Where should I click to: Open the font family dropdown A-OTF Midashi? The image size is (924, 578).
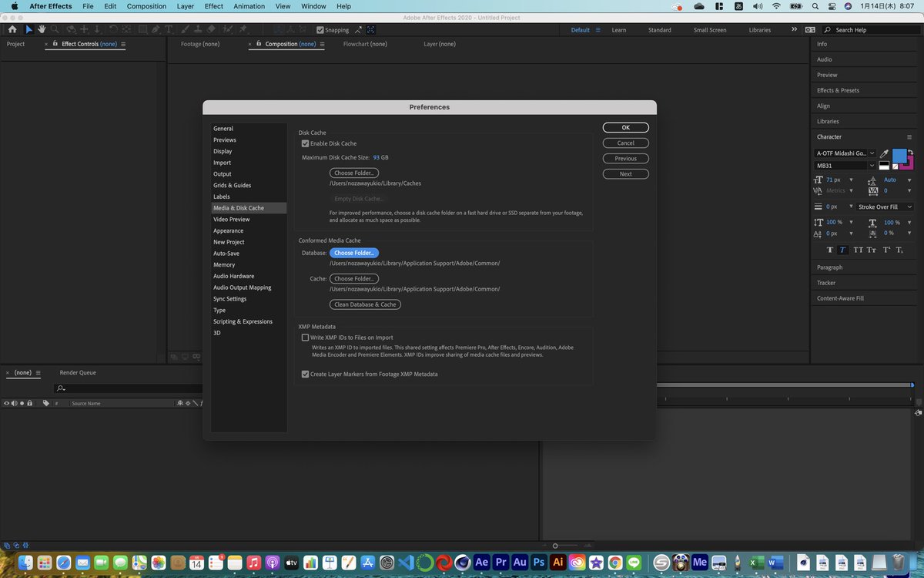(845, 153)
